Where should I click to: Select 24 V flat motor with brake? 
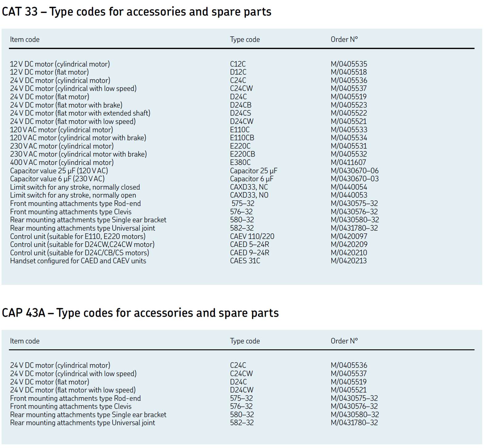tap(66, 105)
